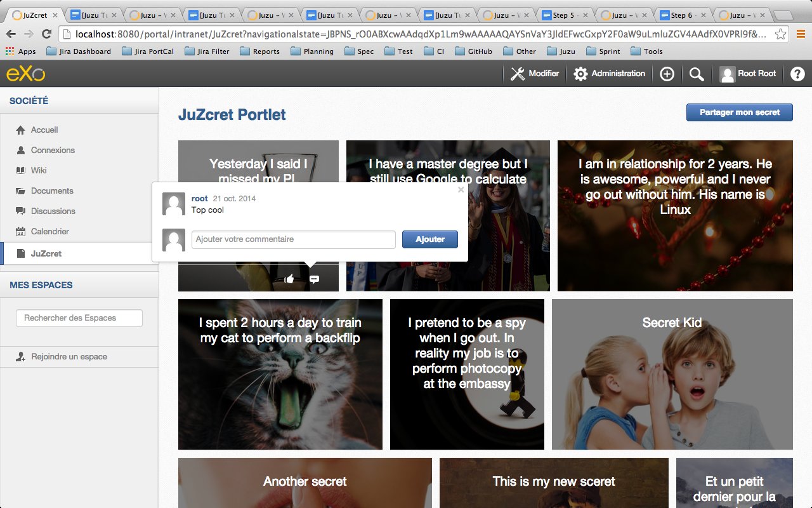Click the Discussions chat icon
This screenshot has width=812, height=508.
pyautogui.click(x=20, y=211)
